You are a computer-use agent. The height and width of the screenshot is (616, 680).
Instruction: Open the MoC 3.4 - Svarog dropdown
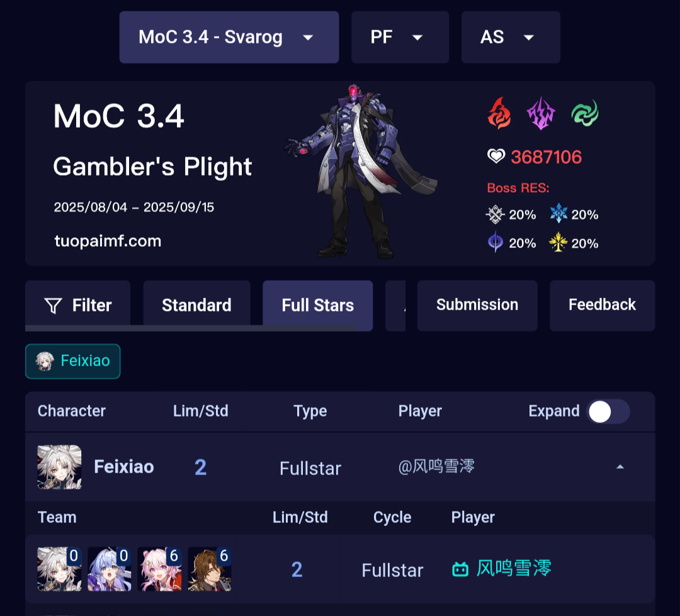229,37
